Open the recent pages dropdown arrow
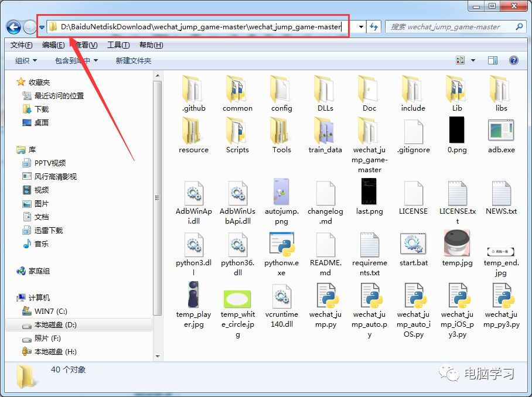The width and height of the screenshot is (532, 397). point(42,27)
